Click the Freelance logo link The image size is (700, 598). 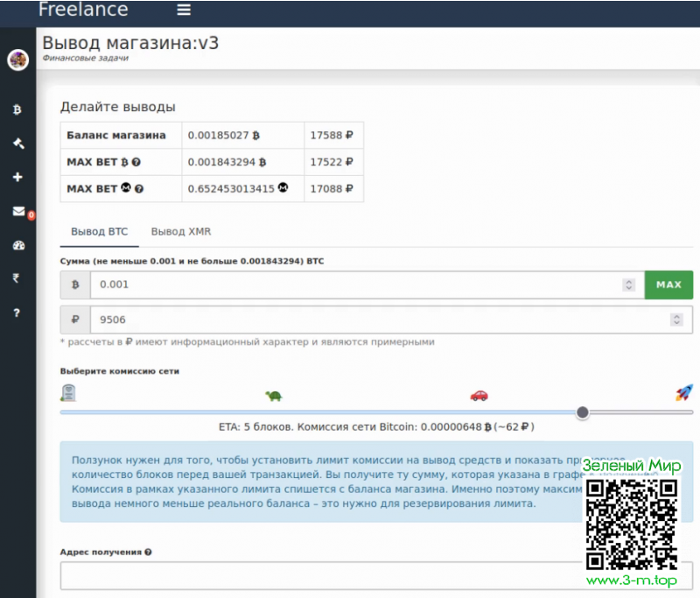83,11
